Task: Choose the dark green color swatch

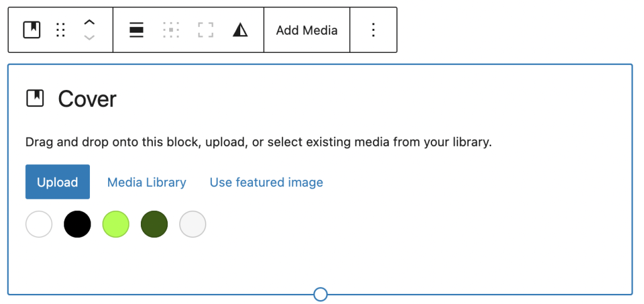Action: 154,224
